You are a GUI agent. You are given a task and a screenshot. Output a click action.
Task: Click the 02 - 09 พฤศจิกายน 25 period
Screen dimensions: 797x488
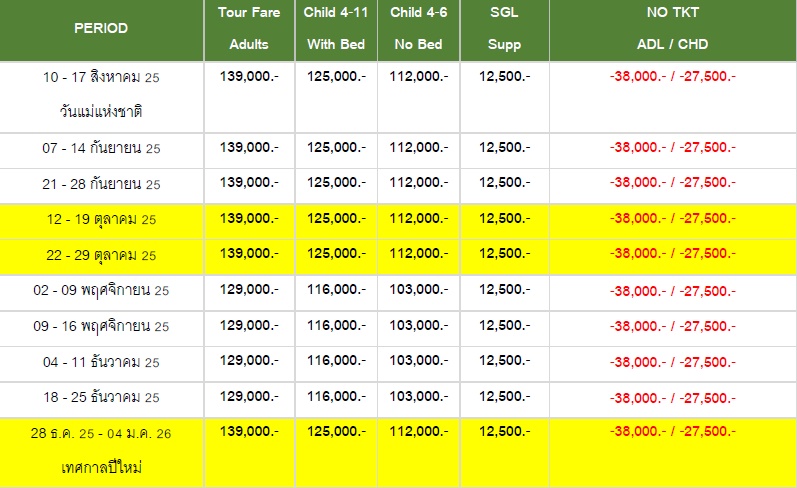tap(101, 291)
